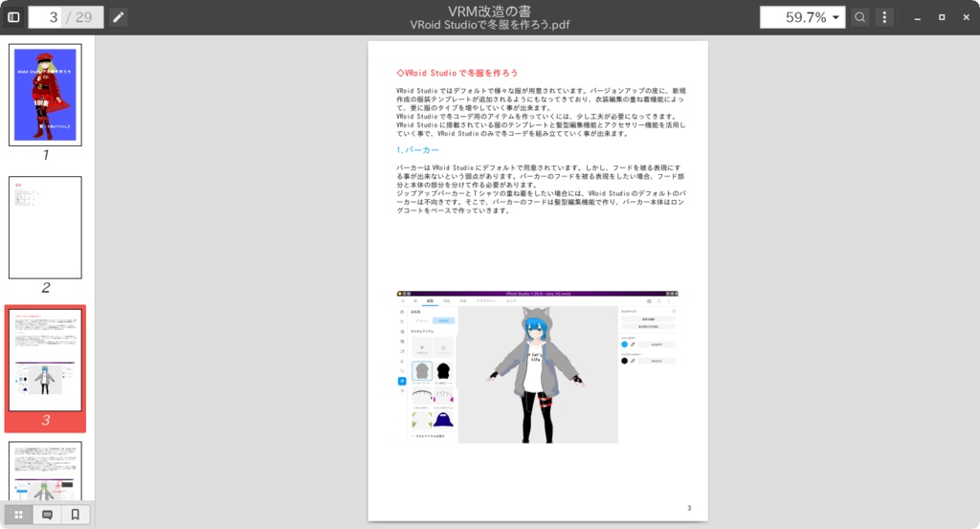
Task: Click the page number 3 footer
Action: (x=689, y=508)
